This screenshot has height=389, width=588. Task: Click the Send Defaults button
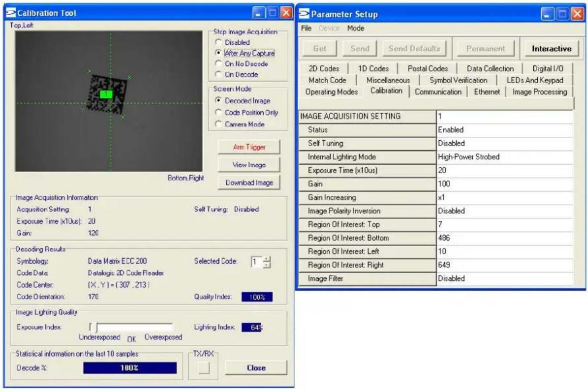pyautogui.click(x=414, y=48)
